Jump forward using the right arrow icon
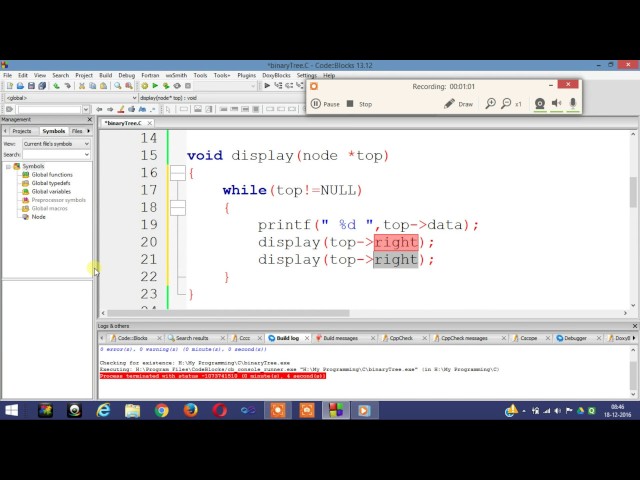The width and height of the screenshot is (640, 480). [x=110, y=109]
